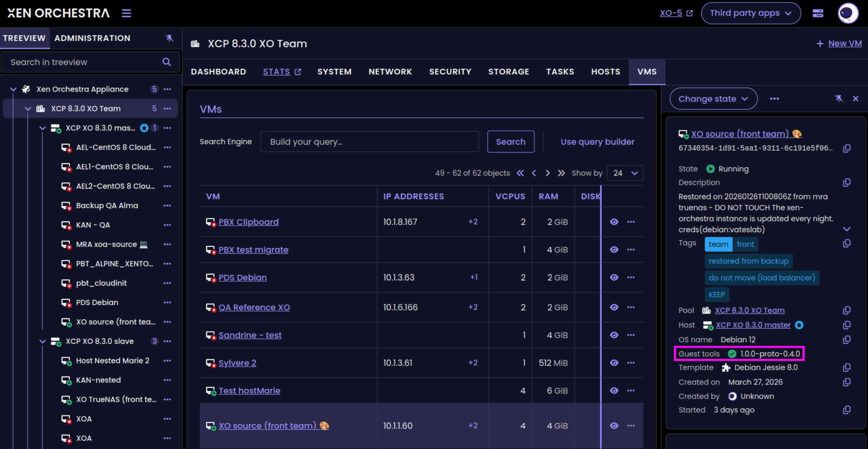Show details of QA Reference XO via eye icon
The width and height of the screenshot is (868, 449).
coord(614,307)
